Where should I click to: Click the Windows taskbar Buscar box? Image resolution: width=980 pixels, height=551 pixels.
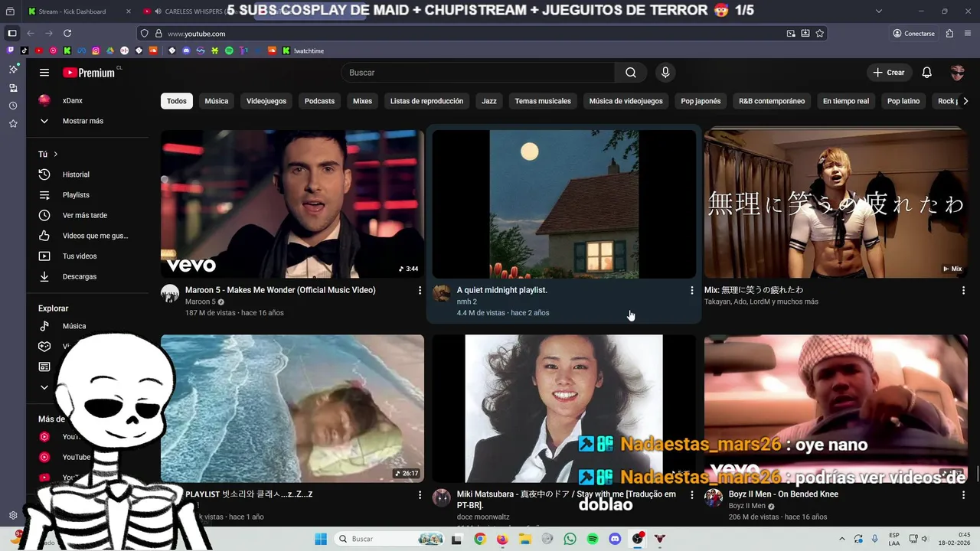point(390,539)
